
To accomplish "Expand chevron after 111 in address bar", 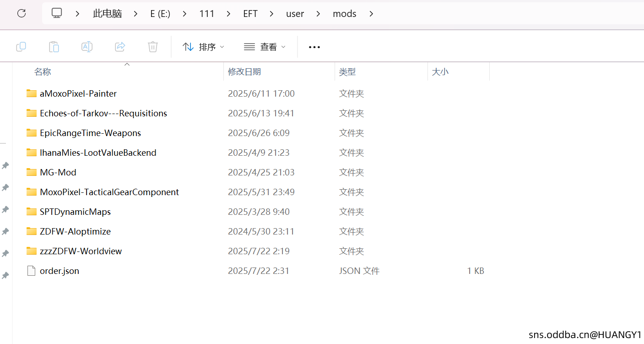I will click(x=228, y=14).
